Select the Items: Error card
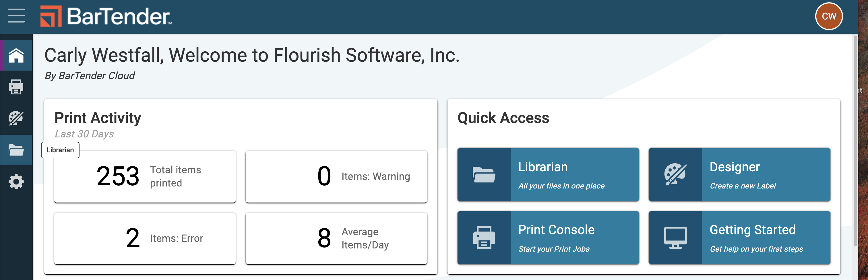 pos(145,238)
